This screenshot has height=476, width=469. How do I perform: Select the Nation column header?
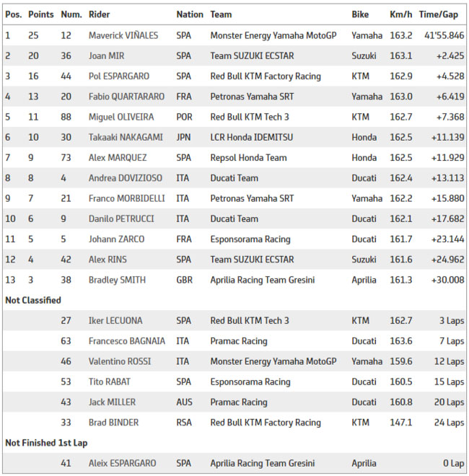click(x=190, y=14)
